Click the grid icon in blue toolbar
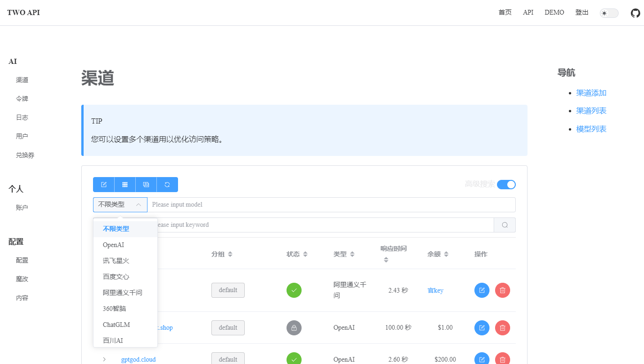The width and height of the screenshot is (644, 364). (x=125, y=185)
